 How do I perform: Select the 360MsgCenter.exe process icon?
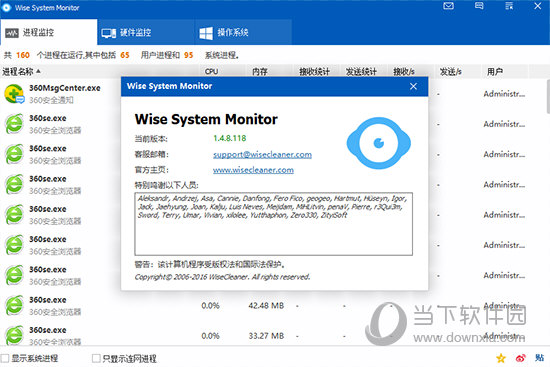(x=14, y=94)
